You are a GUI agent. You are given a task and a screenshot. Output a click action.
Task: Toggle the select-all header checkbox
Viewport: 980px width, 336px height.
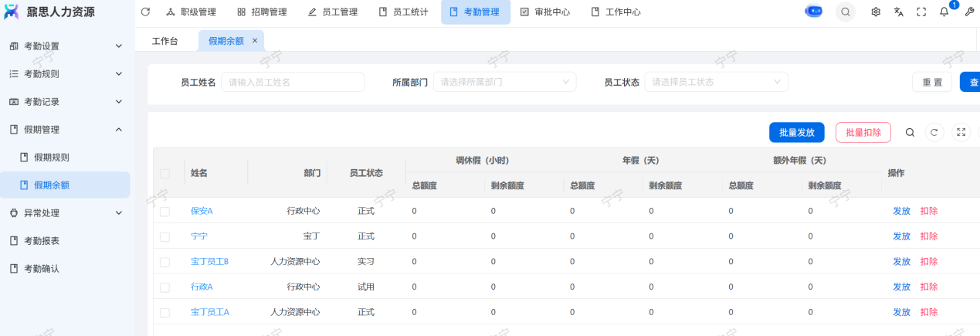[164, 173]
